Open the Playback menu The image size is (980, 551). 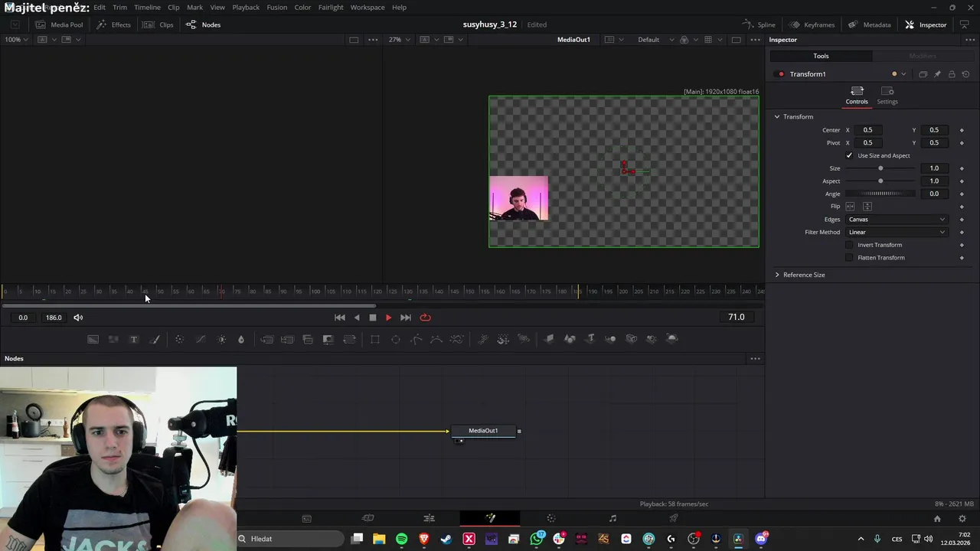[x=246, y=8]
